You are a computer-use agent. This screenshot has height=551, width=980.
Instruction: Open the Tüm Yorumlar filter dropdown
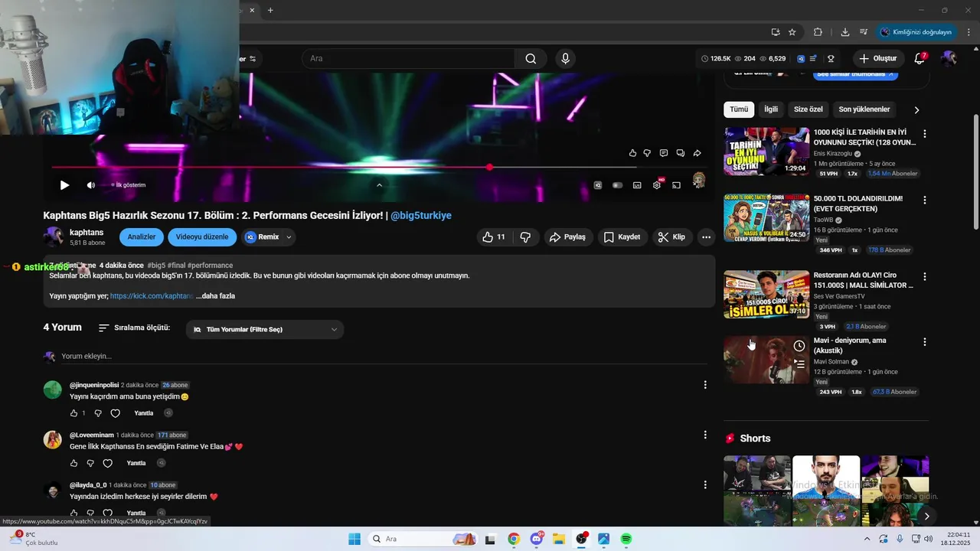tap(265, 329)
